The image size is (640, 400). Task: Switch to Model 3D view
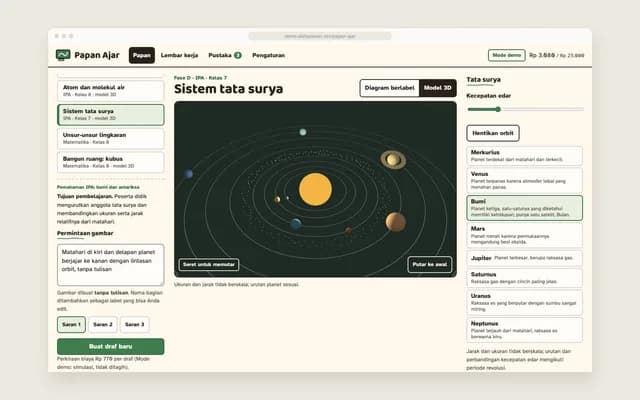pos(438,88)
